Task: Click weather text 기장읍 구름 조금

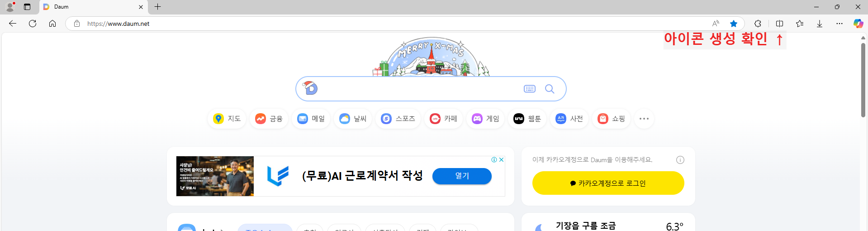Action: (x=586, y=226)
